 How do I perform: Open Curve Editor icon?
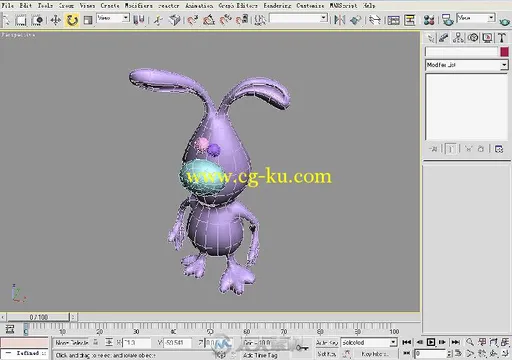click(393, 20)
